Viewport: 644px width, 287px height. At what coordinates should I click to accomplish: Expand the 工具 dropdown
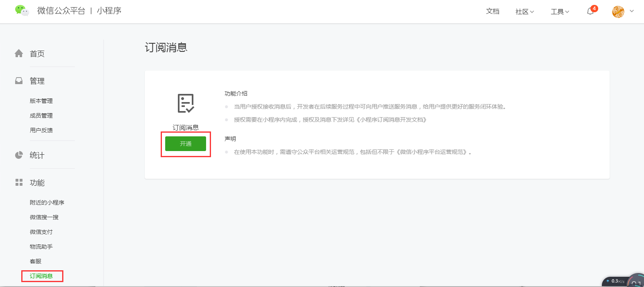[x=560, y=11]
